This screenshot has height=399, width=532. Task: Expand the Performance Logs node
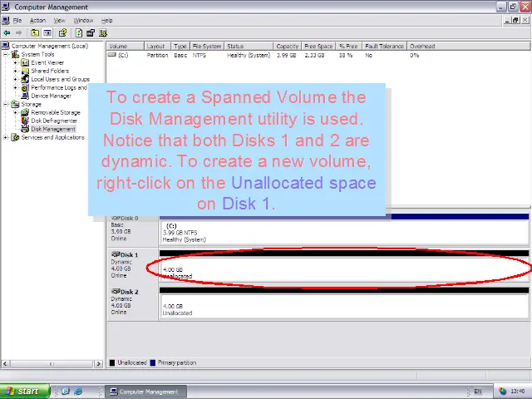click(x=15, y=87)
